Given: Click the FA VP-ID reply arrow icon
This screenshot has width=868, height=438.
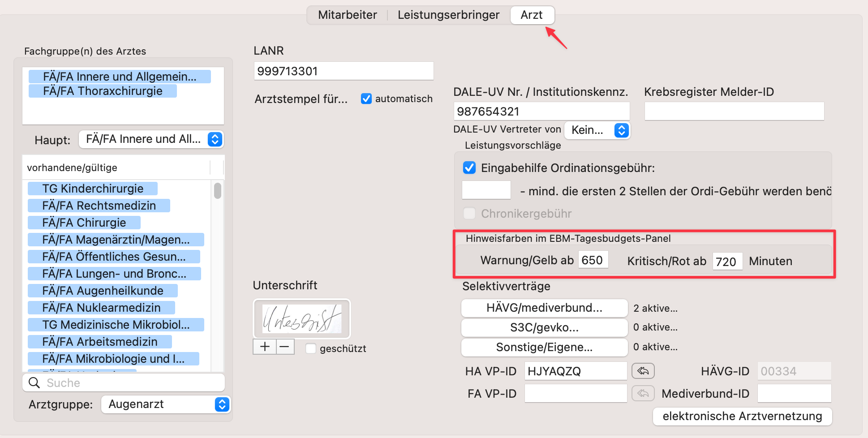Looking at the screenshot, I should [x=643, y=393].
